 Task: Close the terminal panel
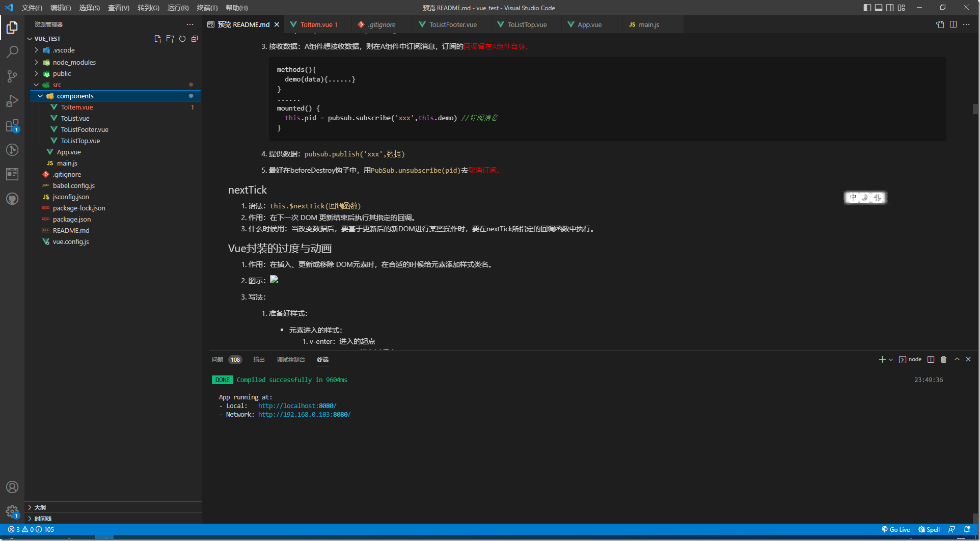(x=968, y=360)
